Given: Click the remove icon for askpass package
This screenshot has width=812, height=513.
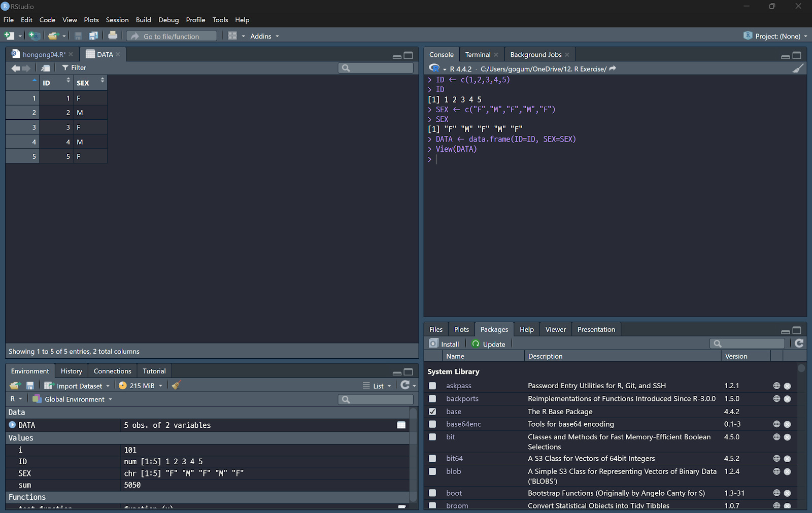Looking at the screenshot, I should coord(787,386).
